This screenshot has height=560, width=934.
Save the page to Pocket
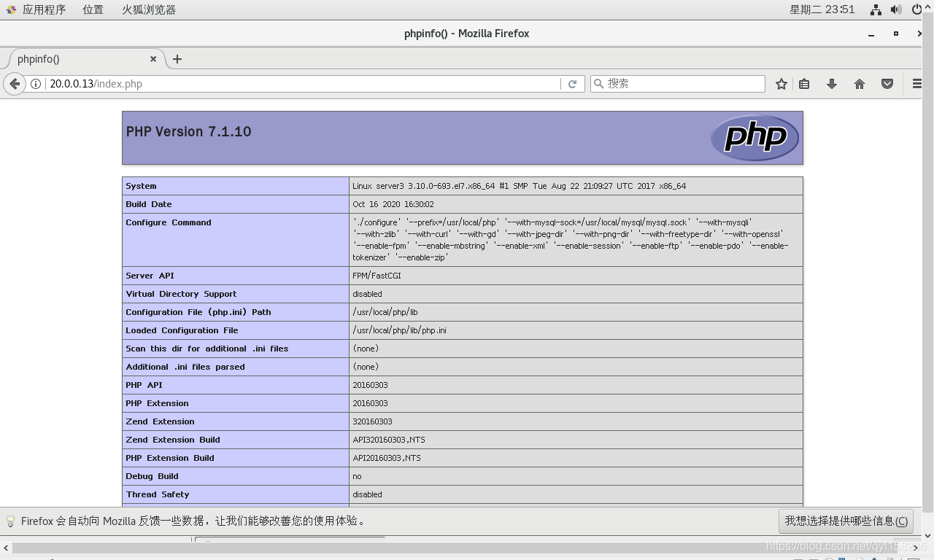(887, 84)
